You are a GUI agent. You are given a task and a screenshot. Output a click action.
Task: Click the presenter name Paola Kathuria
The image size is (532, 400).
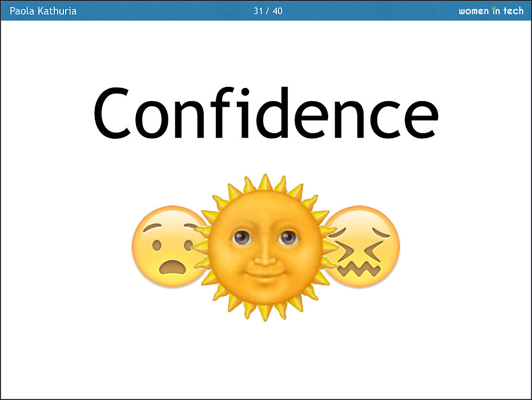click(43, 11)
